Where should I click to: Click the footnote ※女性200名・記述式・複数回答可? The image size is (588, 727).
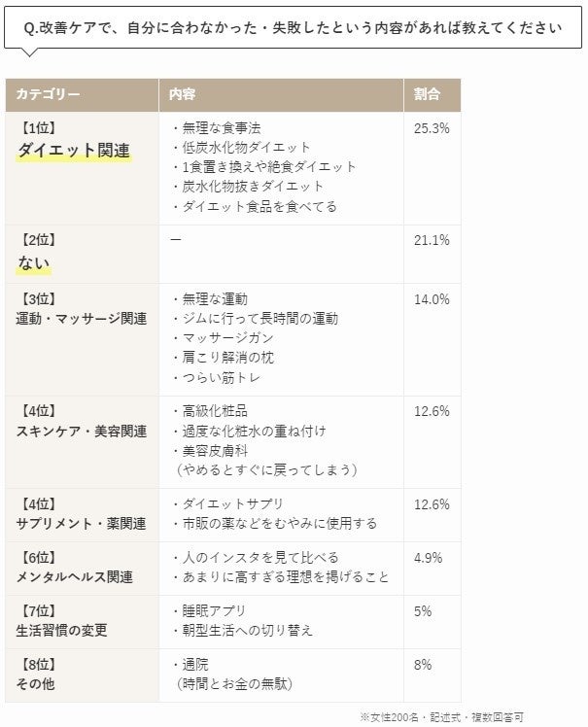tap(442, 717)
